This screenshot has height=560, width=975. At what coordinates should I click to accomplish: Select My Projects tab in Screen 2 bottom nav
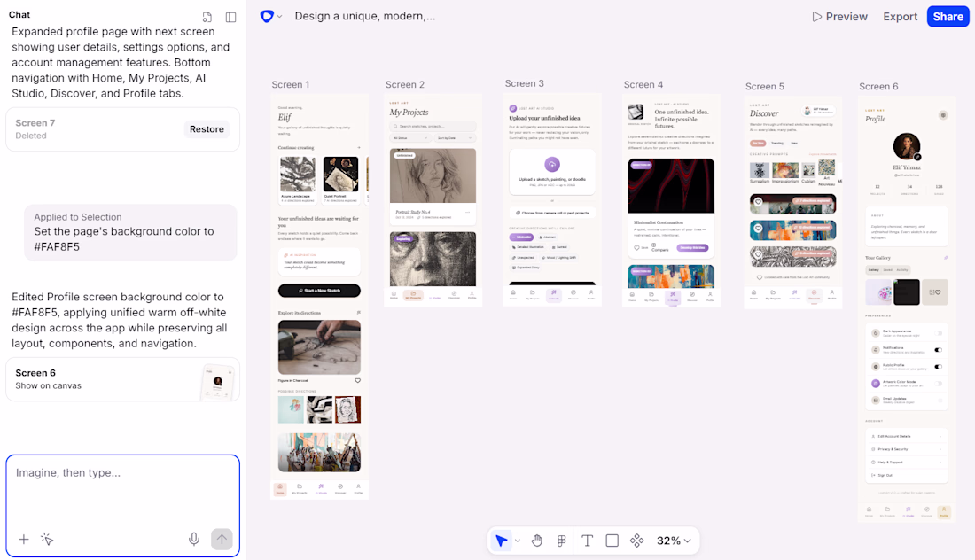pos(414,295)
